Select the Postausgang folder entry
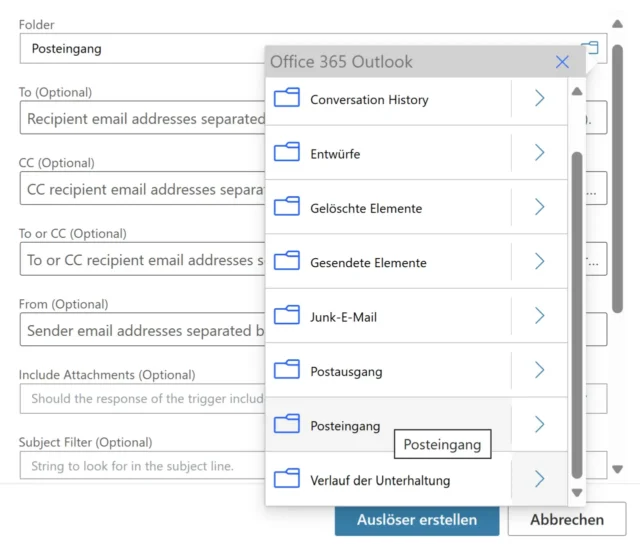 pos(346,371)
